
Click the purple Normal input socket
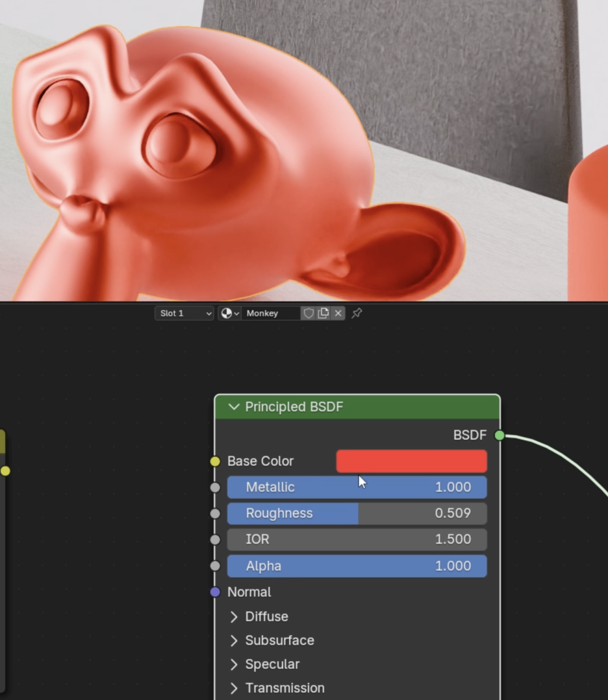pos(215,592)
